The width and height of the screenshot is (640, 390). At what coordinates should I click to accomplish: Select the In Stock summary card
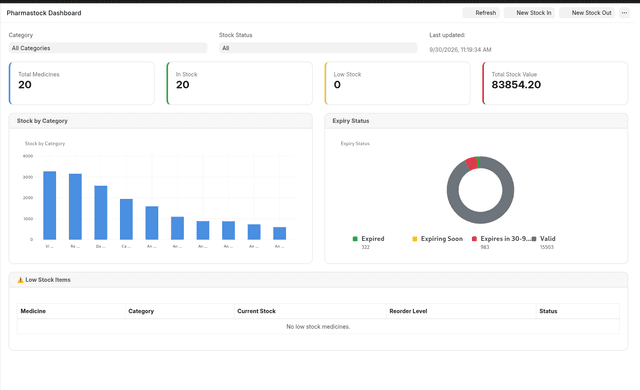pyautogui.click(x=240, y=83)
